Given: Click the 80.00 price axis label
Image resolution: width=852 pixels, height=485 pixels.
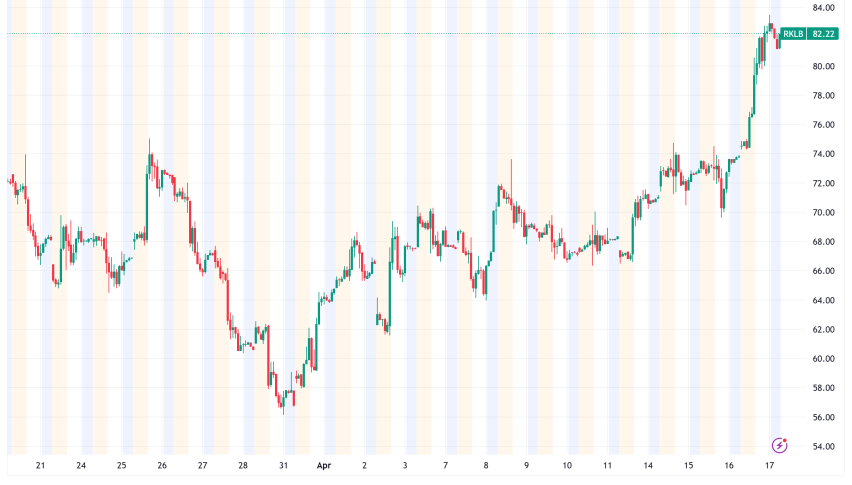Looking at the screenshot, I should [823, 66].
